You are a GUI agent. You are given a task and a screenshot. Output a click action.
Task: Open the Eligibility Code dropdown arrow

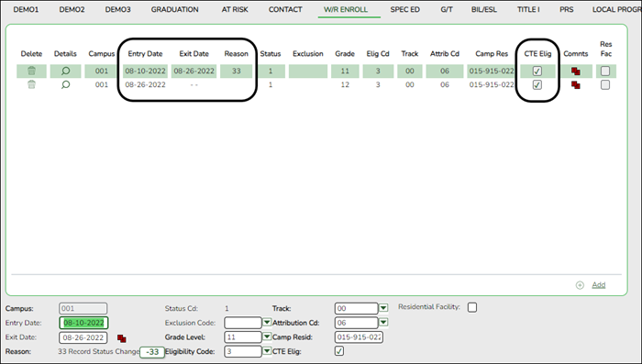(267, 351)
